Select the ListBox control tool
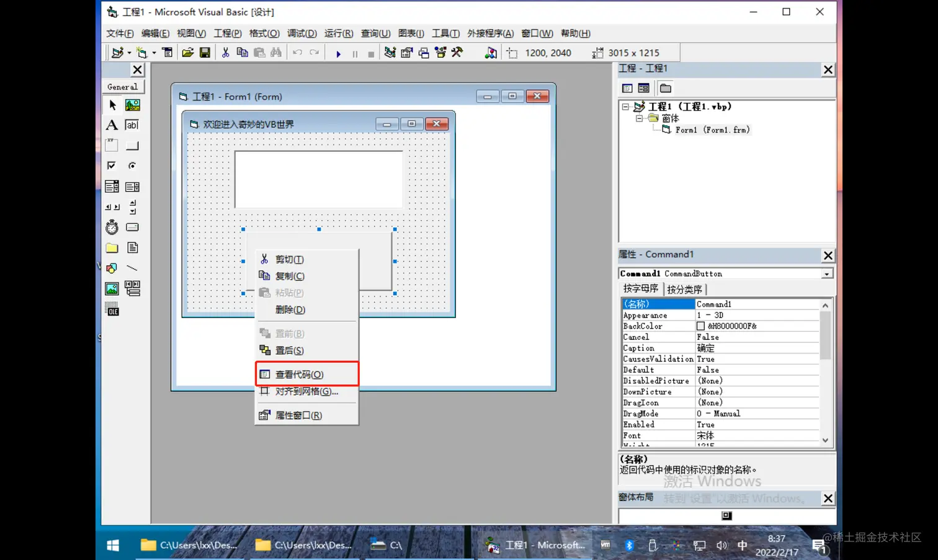This screenshot has width=938, height=560. (132, 187)
